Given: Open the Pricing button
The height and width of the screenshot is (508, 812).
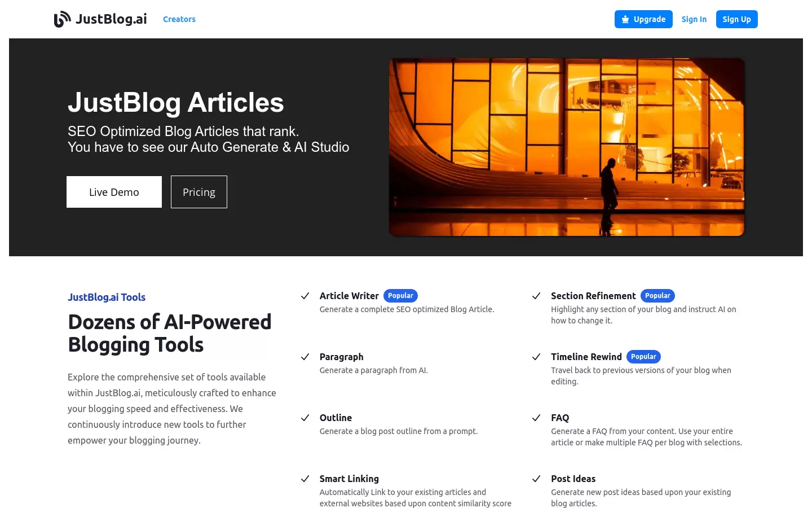Looking at the screenshot, I should point(199,192).
